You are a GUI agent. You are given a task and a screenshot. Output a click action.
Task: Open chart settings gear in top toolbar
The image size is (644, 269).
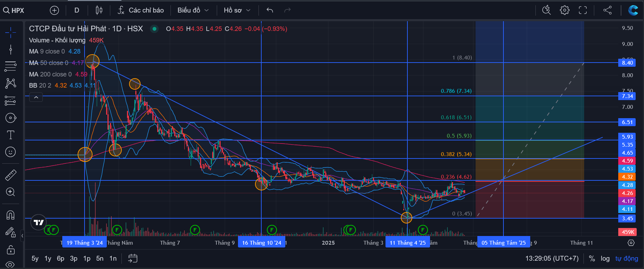(x=565, y=10)
